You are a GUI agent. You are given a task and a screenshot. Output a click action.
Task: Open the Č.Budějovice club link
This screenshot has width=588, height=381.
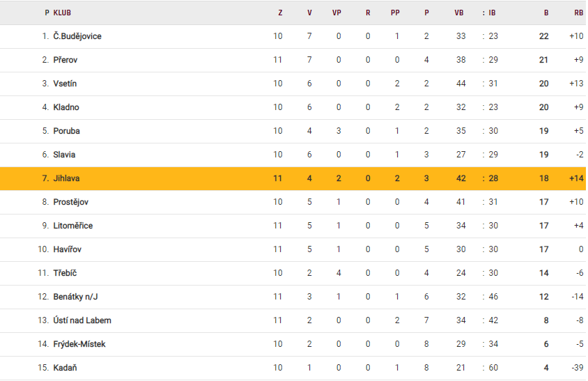point(77,36)
